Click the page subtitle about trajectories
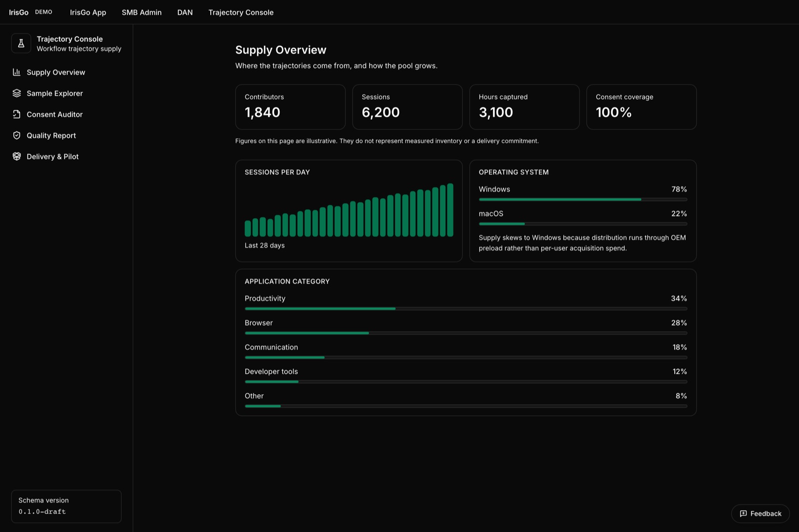Image resolution: width=799 pixels, height=532 pixels. click(x=336, y=66)
